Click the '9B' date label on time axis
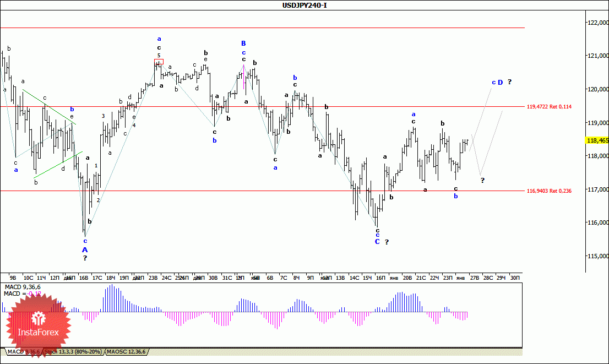 (x=13, y=278)
